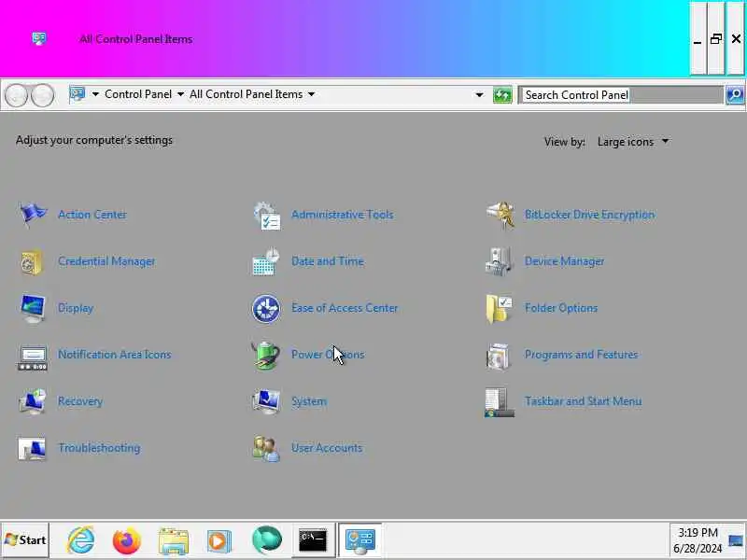Click the Troubleshooting link
Image resolution: width=747 pixels, height=560 pixels.
(99, 448)
